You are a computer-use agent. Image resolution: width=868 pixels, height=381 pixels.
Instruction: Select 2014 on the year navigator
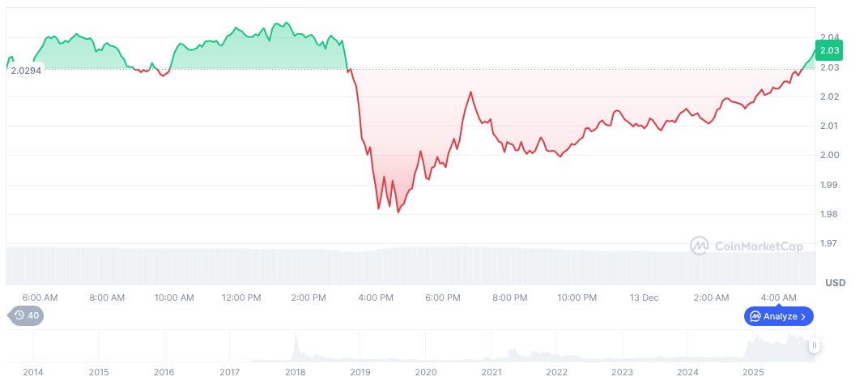pyautogui.click(x=33, y=372)
